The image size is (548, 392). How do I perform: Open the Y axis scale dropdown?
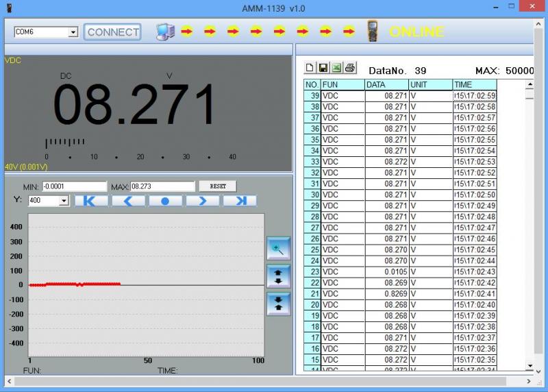(x=64, y=201)
